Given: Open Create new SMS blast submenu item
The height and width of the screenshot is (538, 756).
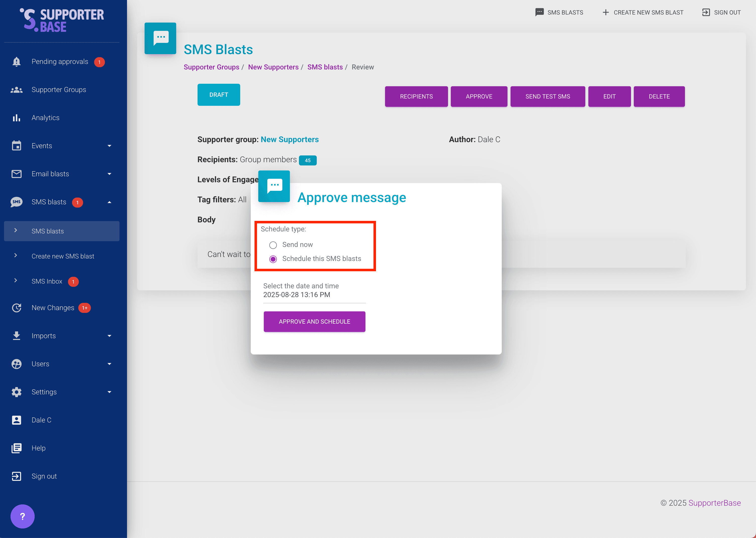Looking at the screenshot, I should (63, 256).
